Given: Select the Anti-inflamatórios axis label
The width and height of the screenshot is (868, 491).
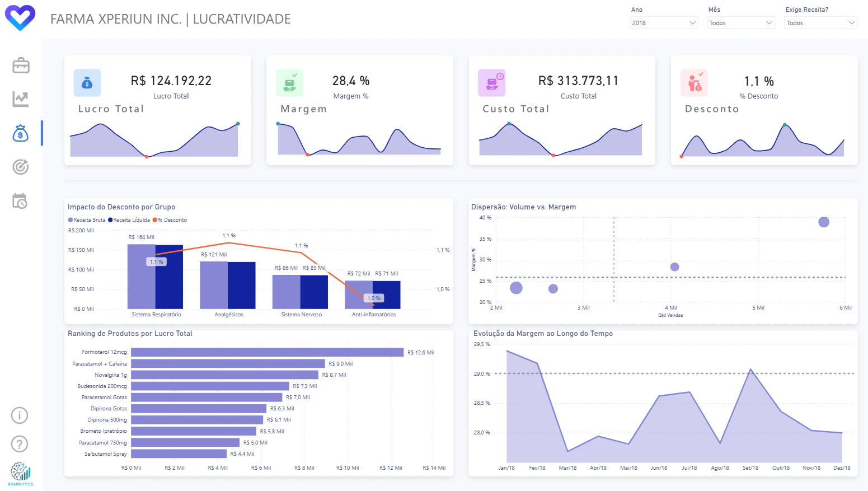Looking at the screenshot, I should (x=374, y=315).
